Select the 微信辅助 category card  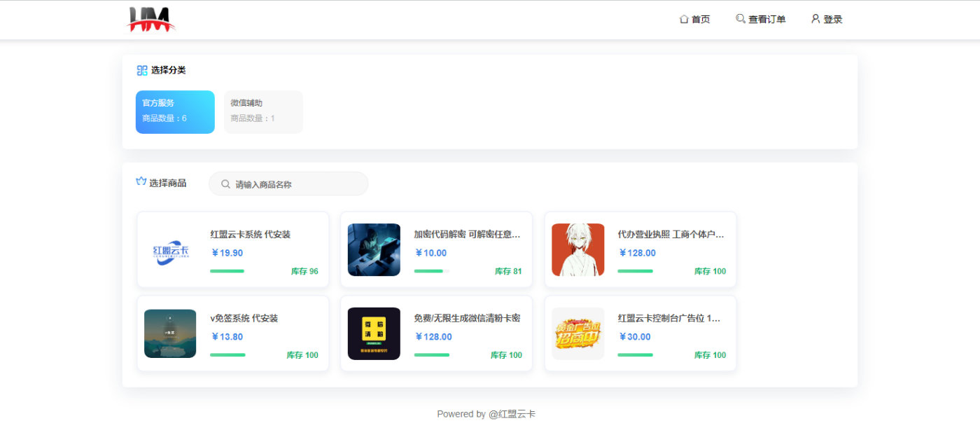point(263,111)
